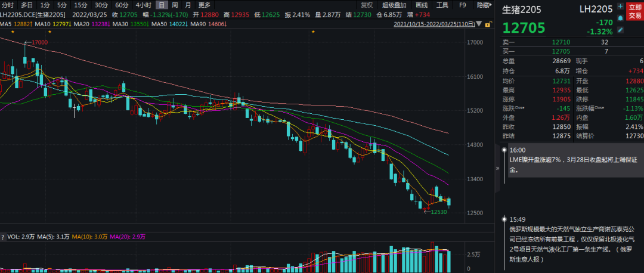Click the 总量 value 28669
The width and height of the screenshot is (644, 273).
pyautogui.click(x=561, y=61)
